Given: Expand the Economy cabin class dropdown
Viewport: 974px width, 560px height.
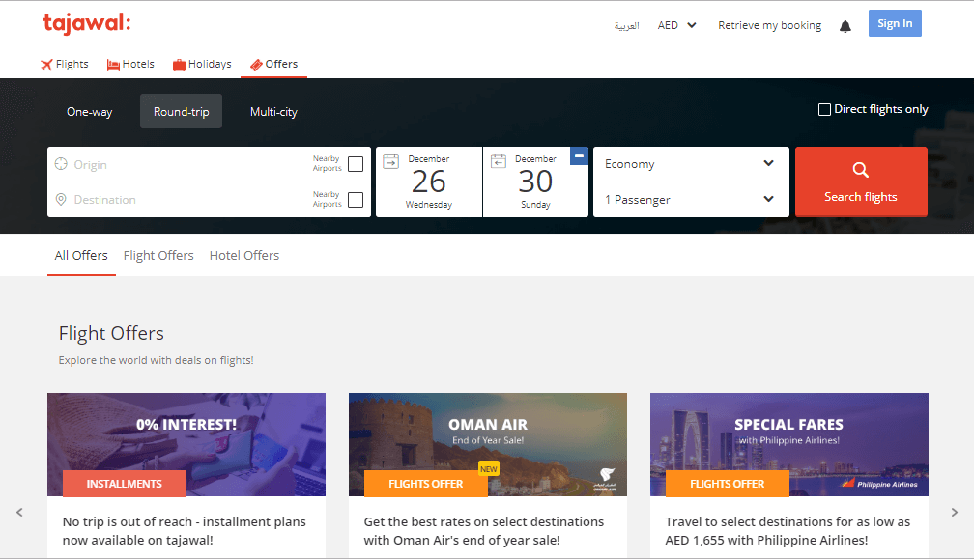Looking at the screenshot, I should coord(690,164).
